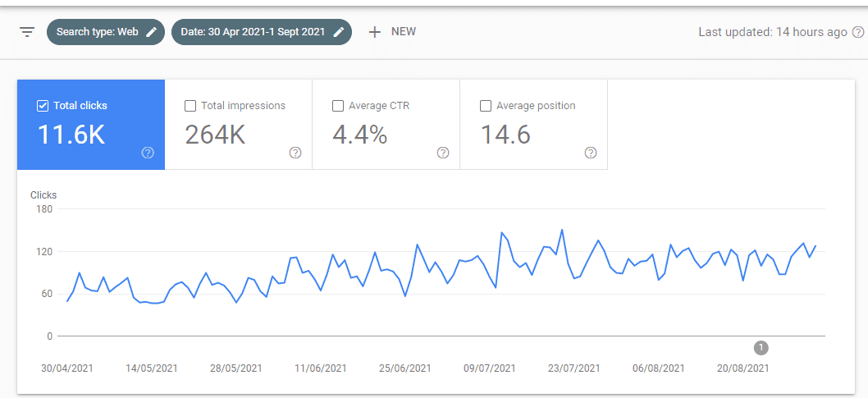Click the 4.4% average CTR value
This screenshot has height=398, width=868.
(x=360, y=135)
